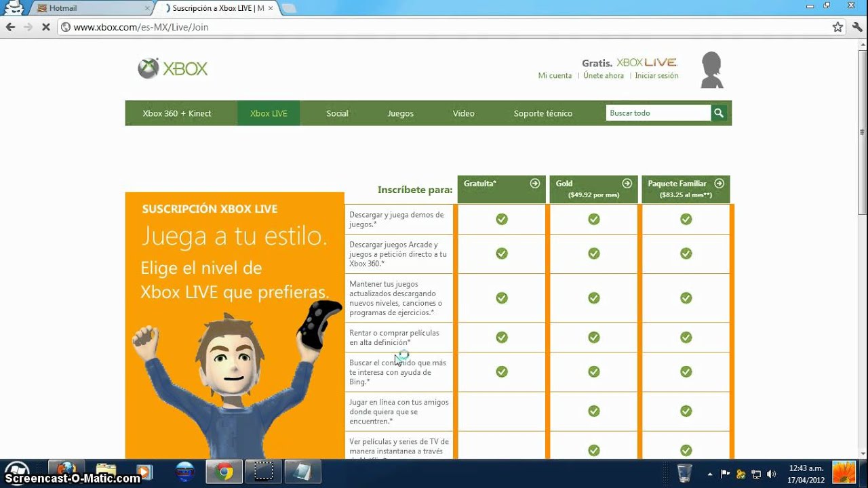Click the Gratuita checkmark for Descargar y juega demos
This screenshot has width=868, height=488.
[502, 219]
